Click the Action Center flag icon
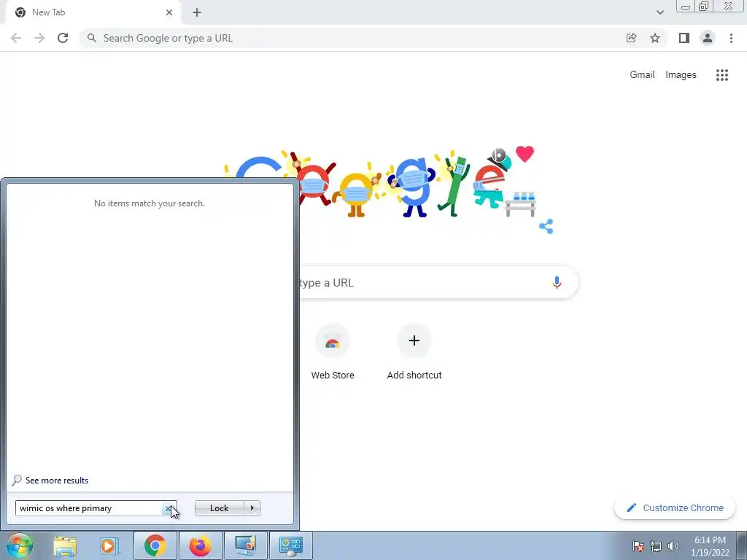 638,545
